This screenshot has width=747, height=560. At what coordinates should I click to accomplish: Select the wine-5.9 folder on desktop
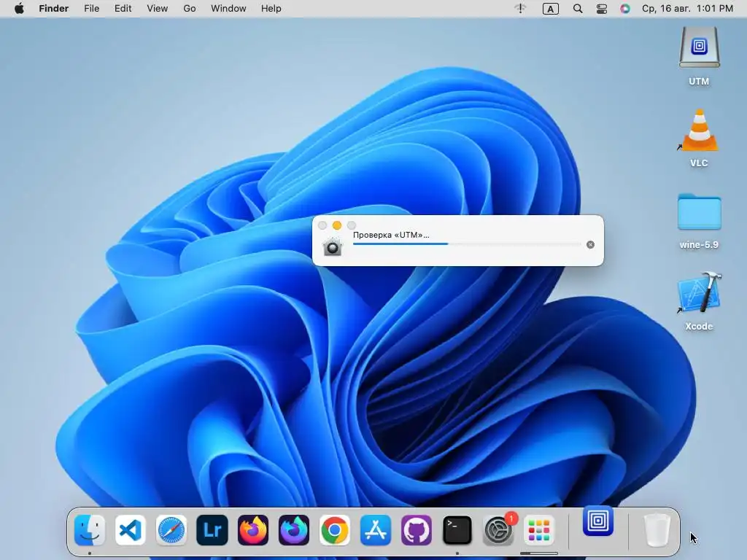coord(699,221)
